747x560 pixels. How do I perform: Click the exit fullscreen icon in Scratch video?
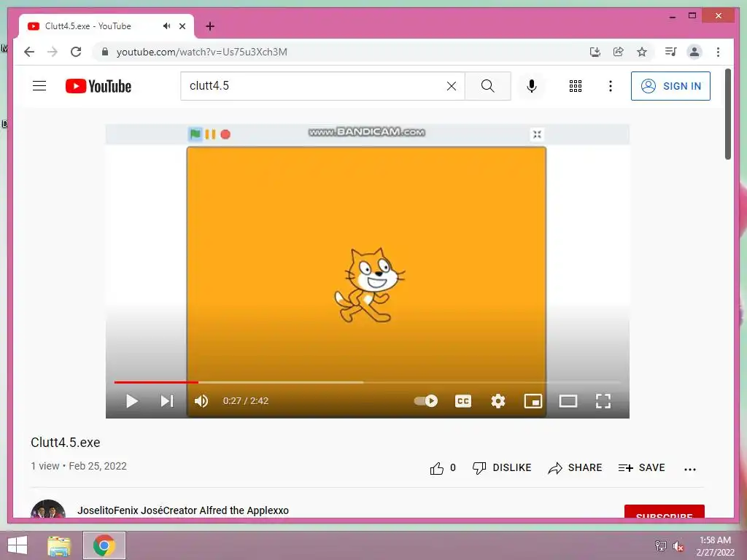point(537,134)
